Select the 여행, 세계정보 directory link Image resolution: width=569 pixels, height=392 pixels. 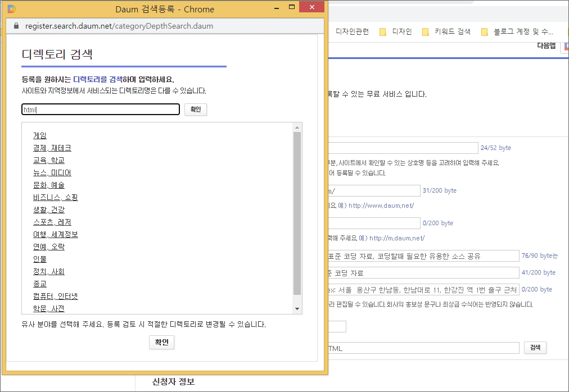[x=56, y=234]
